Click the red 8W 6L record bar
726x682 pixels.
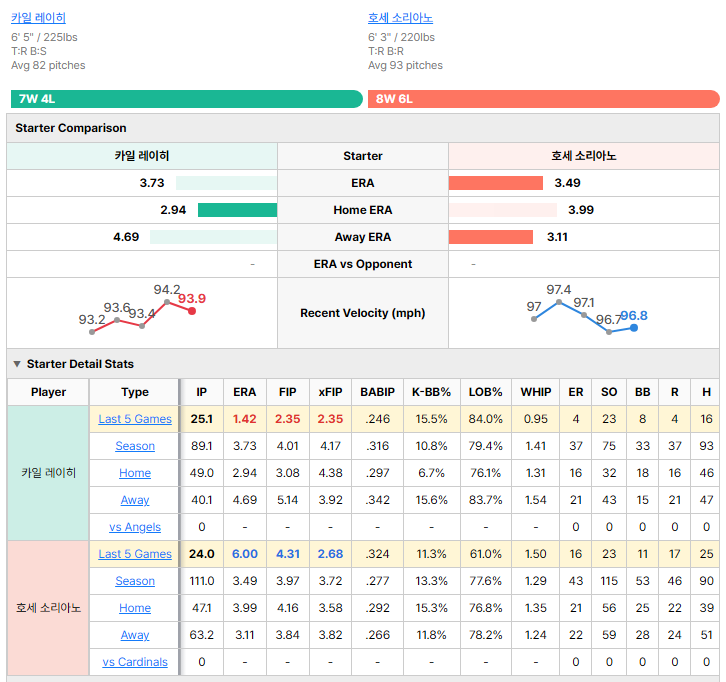(x=544, y=99)
